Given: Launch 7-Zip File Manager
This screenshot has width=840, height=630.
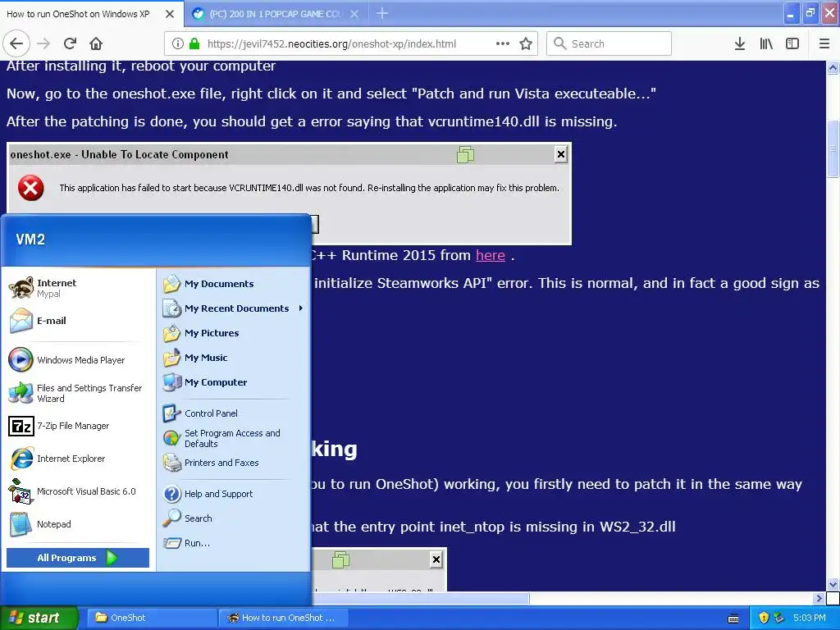Looking at the screenshot, I should pyautogui.click(x=78, y=426).
